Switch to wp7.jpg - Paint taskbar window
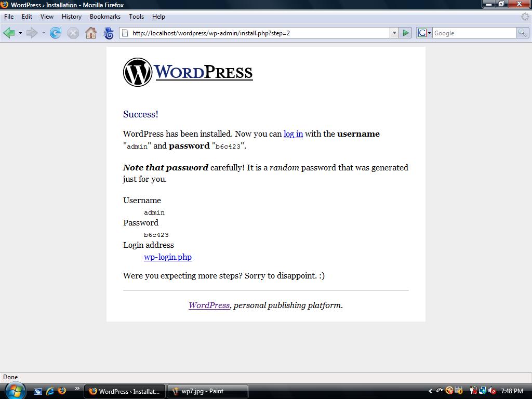This screenshot has width=532, height=399. (207, 391)
